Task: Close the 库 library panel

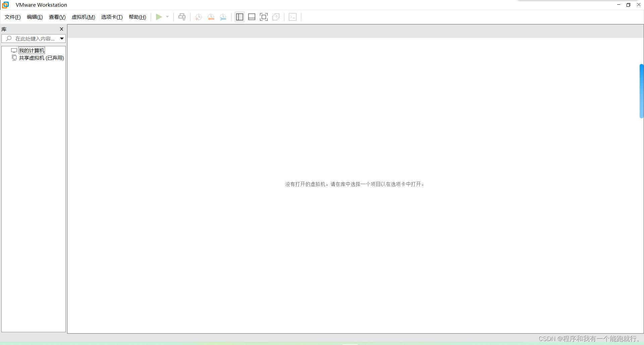Action: 61,29
